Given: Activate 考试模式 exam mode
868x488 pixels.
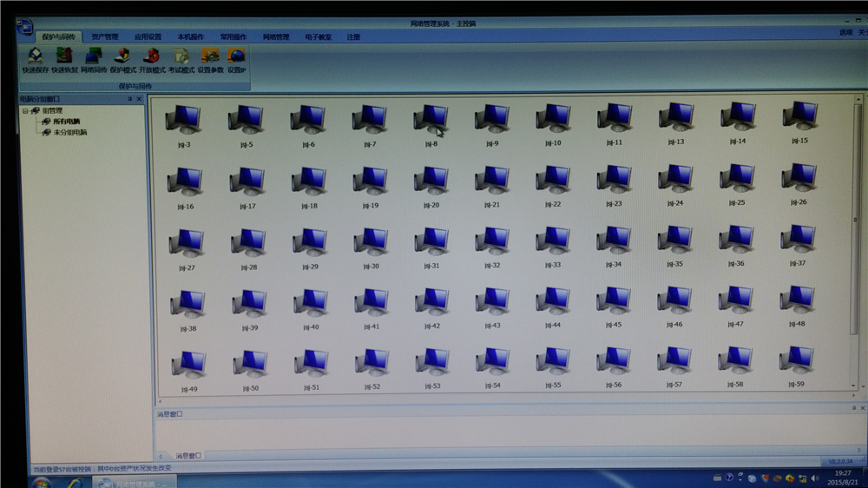Looking at the screenshot, I should 181,59.
